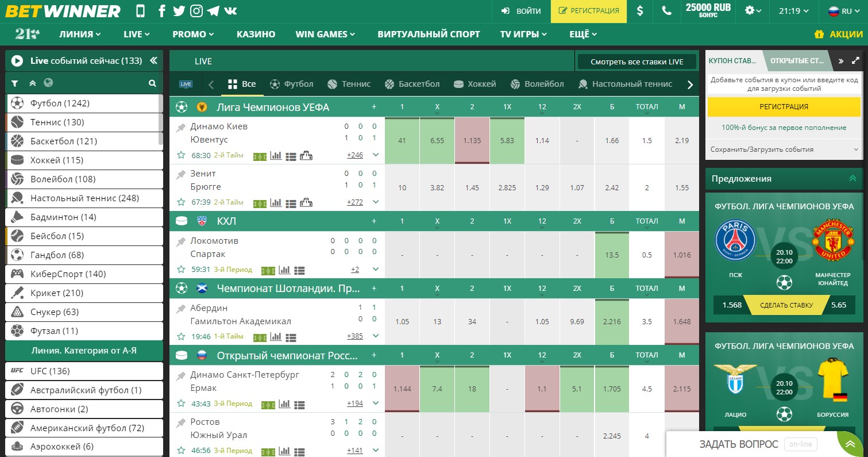Open the pitch view icon for Динамо Киев match
This screenshot has width=868, height=457.
click(260, 155)
